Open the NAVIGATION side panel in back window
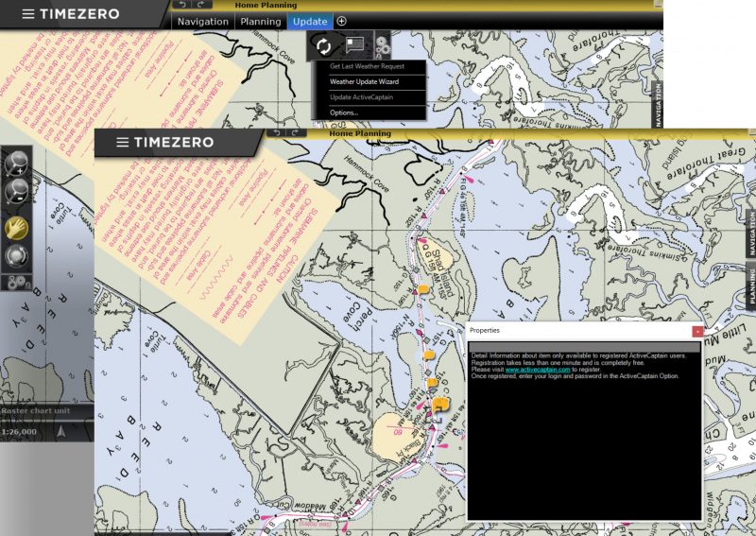 coord(658,106)
